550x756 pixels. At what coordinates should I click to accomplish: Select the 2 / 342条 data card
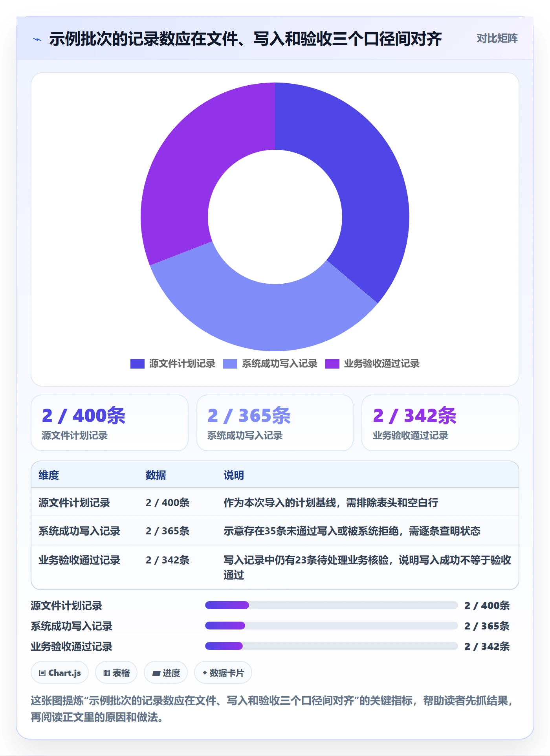[440, 423]
